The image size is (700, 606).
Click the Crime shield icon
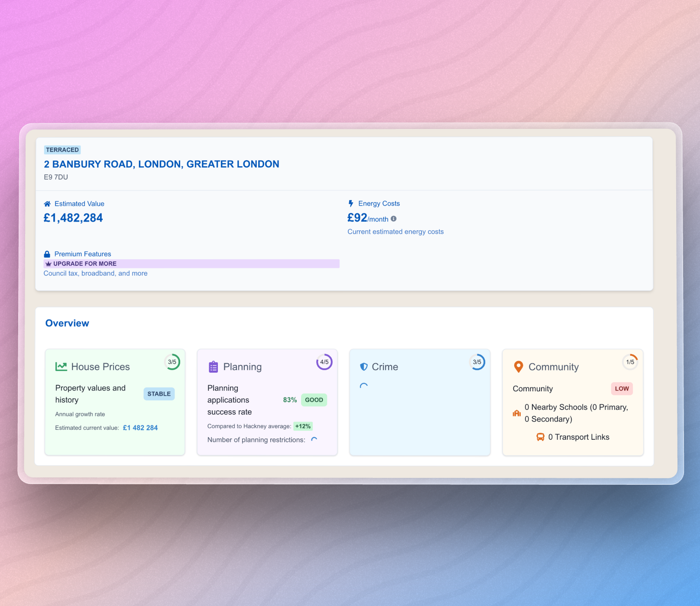point(364,367)
